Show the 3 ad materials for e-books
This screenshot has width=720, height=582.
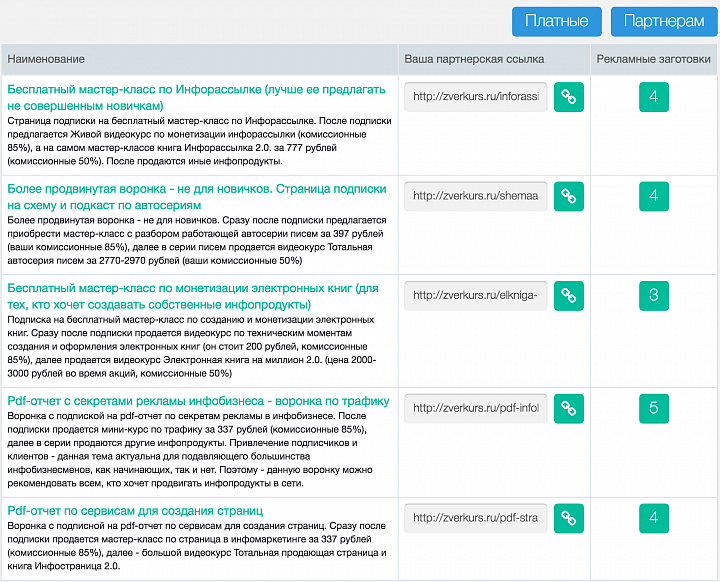coord(653,295)
